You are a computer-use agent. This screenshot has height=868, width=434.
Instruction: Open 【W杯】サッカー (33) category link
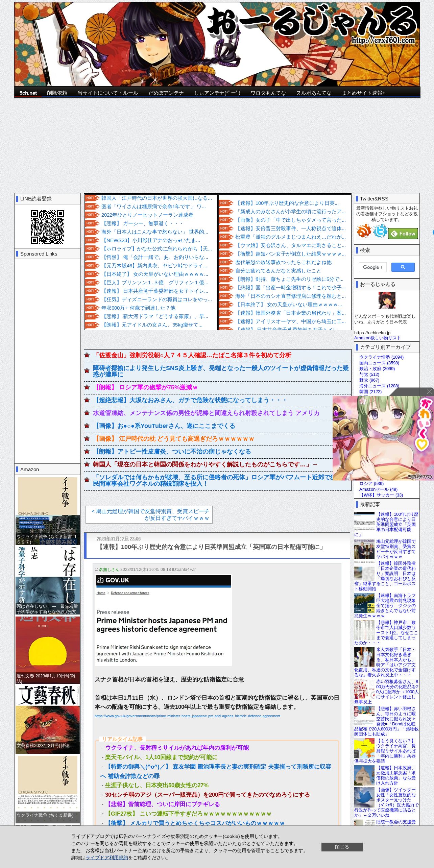[381, 495]
